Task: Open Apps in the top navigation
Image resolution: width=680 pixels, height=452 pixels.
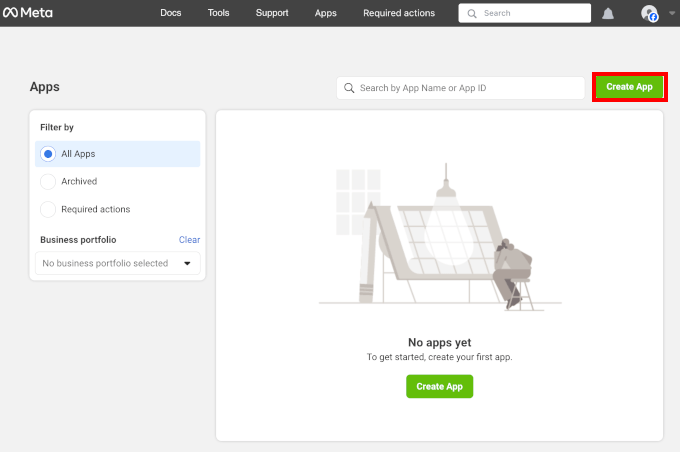Action: [325, 13]
